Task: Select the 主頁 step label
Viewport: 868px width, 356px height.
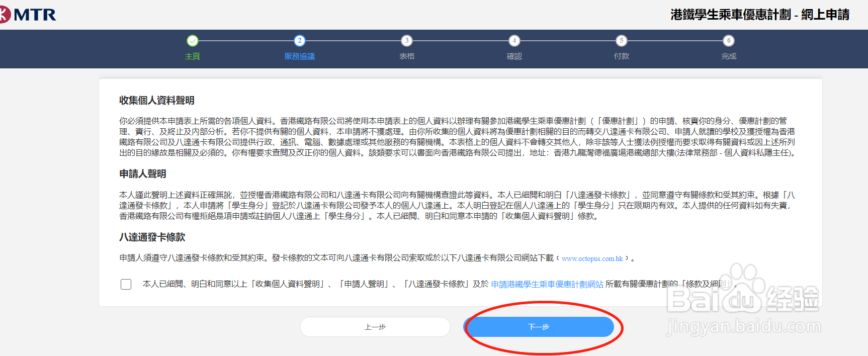Action: coord(192,56)
